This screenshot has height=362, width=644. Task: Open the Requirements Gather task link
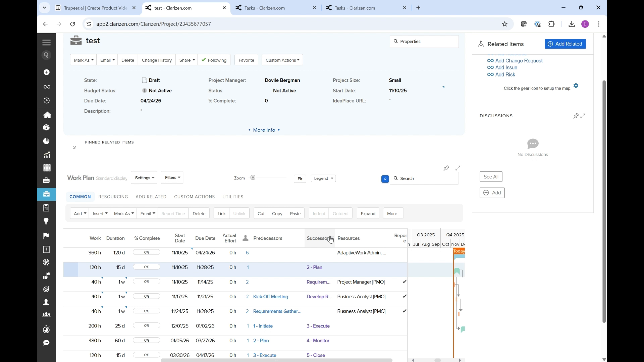(277, 311)
